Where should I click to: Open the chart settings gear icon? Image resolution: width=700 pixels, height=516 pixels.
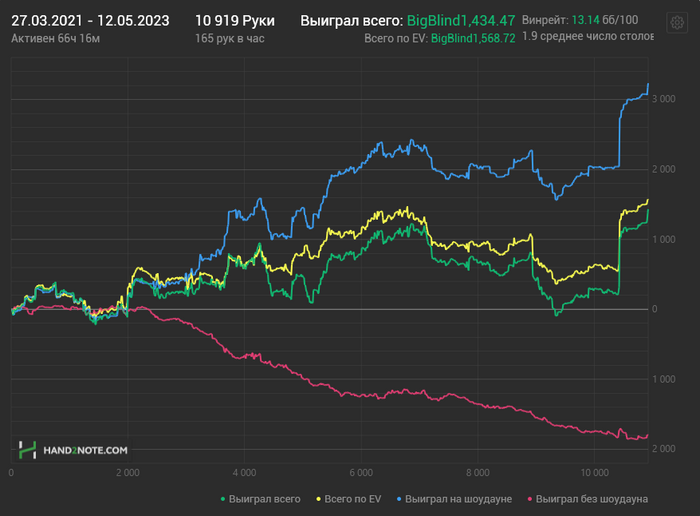pos(677,22)
